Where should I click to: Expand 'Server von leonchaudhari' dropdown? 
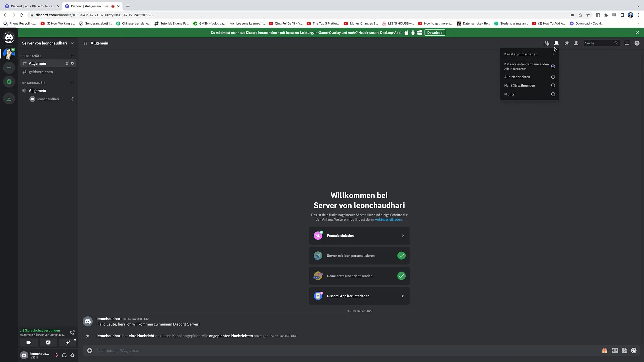coord(72,43)
